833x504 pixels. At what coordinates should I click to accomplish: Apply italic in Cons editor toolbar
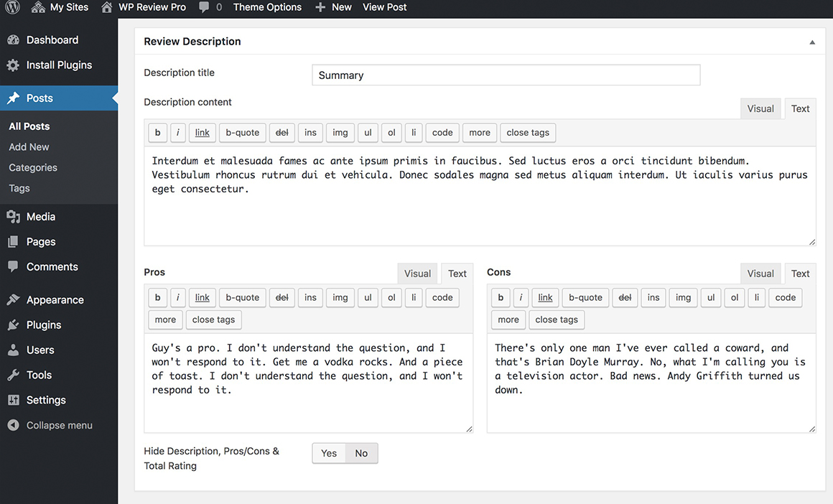[x=521, y=298]
